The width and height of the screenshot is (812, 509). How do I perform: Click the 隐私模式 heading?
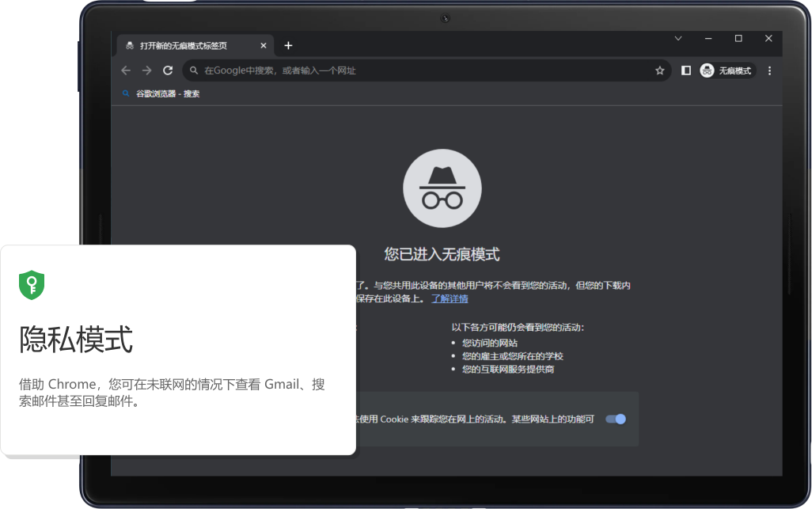tap(76, 340)
